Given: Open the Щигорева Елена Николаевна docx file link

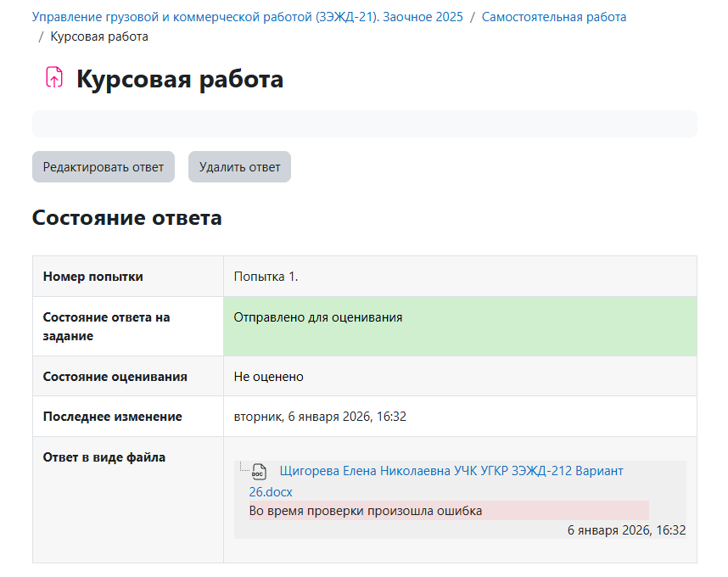Looking at the screenshot, I should pyautogui.click(x=450, y=471).
